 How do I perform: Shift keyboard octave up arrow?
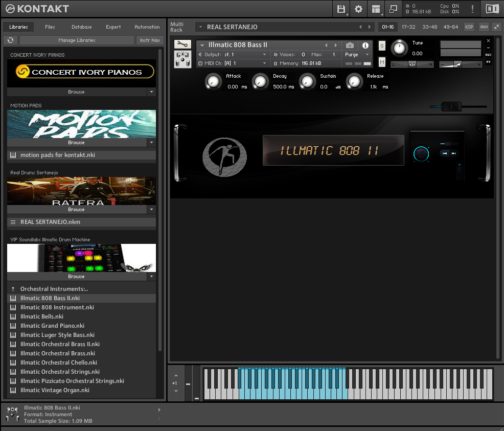[x=176, y=375]
